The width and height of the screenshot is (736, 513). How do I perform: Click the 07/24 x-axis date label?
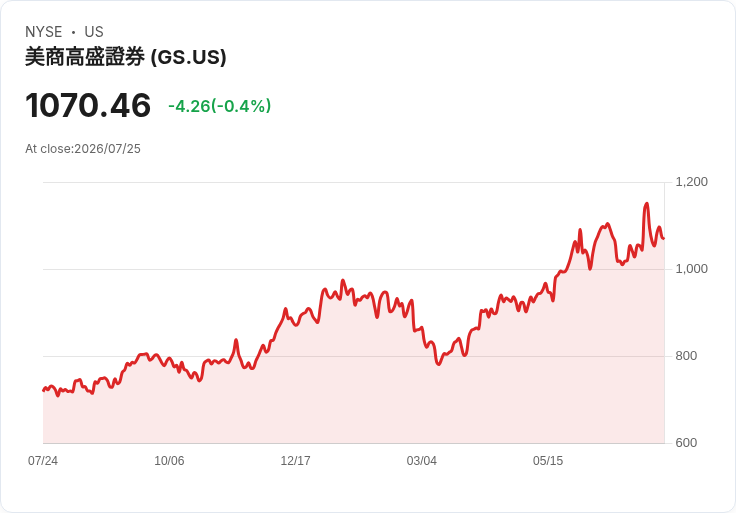point(43,460)
